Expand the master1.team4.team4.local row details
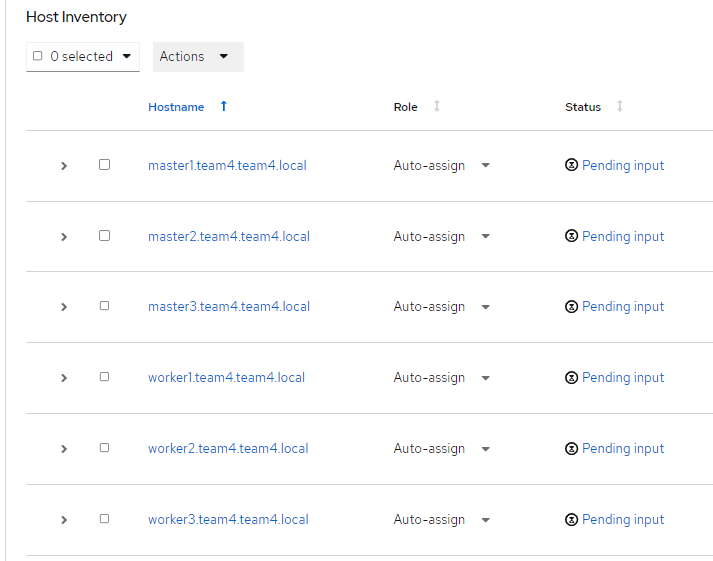Viewport: 713px width, 561px height. (x=64, y=166)
